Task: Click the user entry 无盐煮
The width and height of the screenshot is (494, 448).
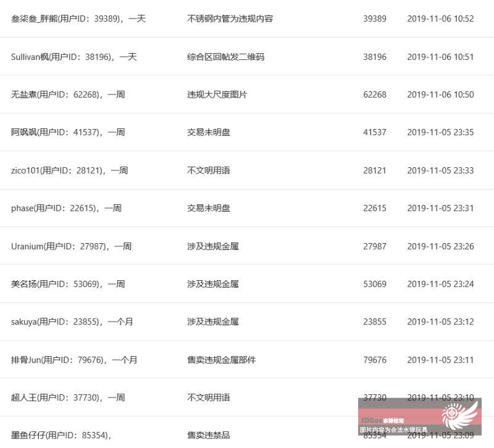Action: (x=68, y=94)
